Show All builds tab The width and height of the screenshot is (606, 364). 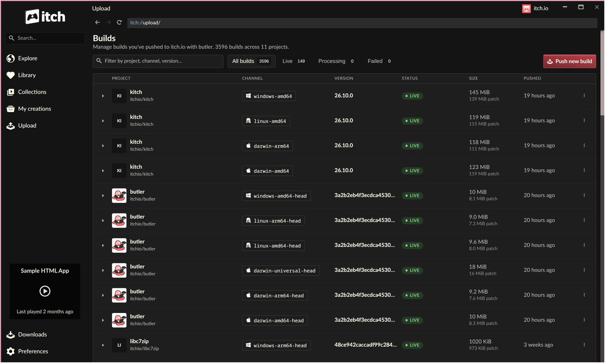coord(251,62)
